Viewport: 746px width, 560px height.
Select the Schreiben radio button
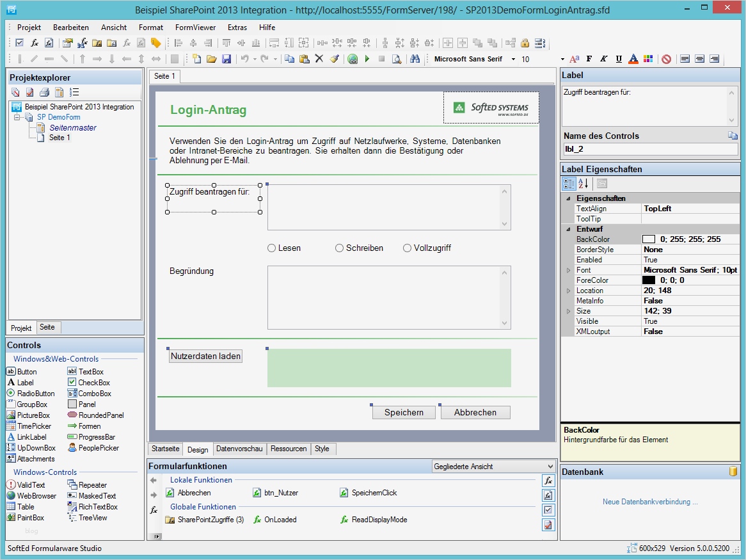coord(340,248)
